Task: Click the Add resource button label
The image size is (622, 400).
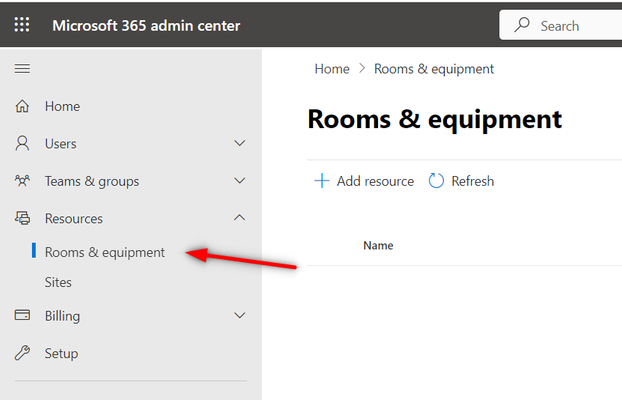Action: 375,181
